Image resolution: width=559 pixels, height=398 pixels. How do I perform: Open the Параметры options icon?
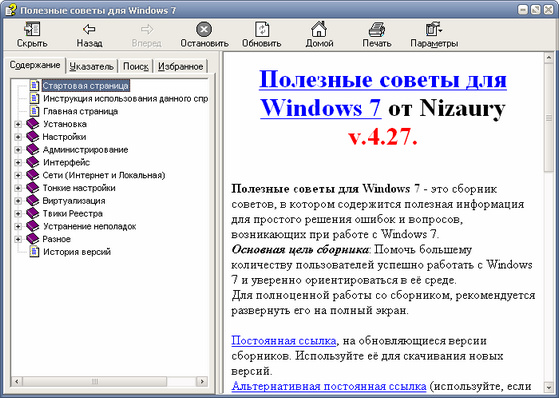click(x=434, y=29)
